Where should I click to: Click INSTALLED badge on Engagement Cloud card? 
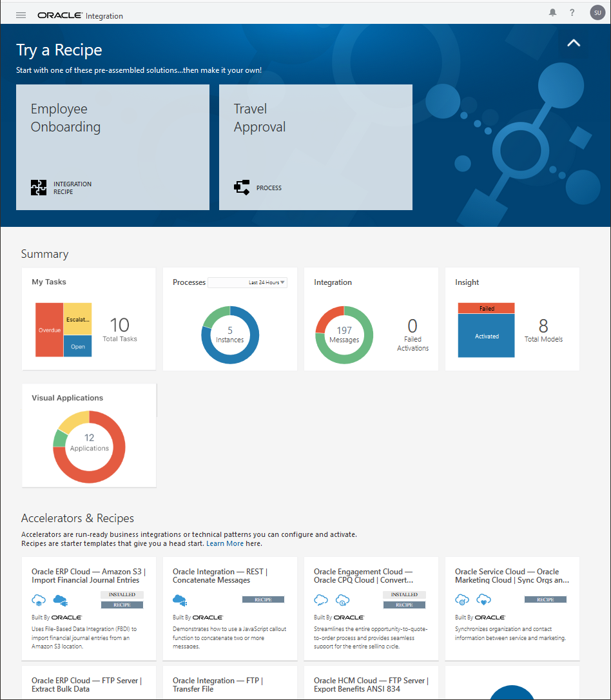404,595
